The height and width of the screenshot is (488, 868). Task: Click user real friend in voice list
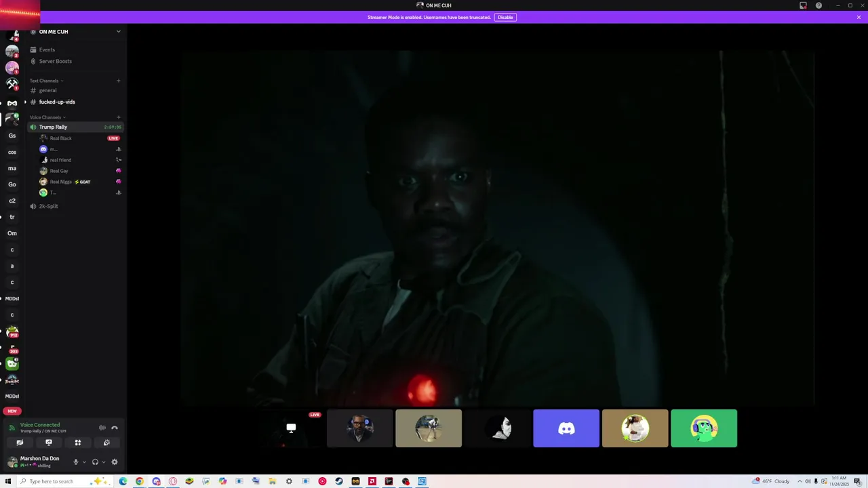tap(60, 160)
